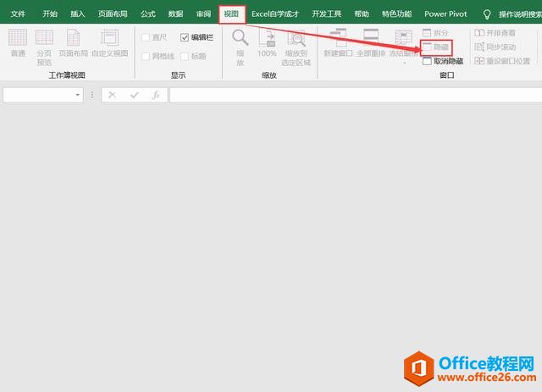The width and height of the screenshot is (542, 392).
Task: Open the 页面布局 ribbon tab
Action: tap(113, 14)
